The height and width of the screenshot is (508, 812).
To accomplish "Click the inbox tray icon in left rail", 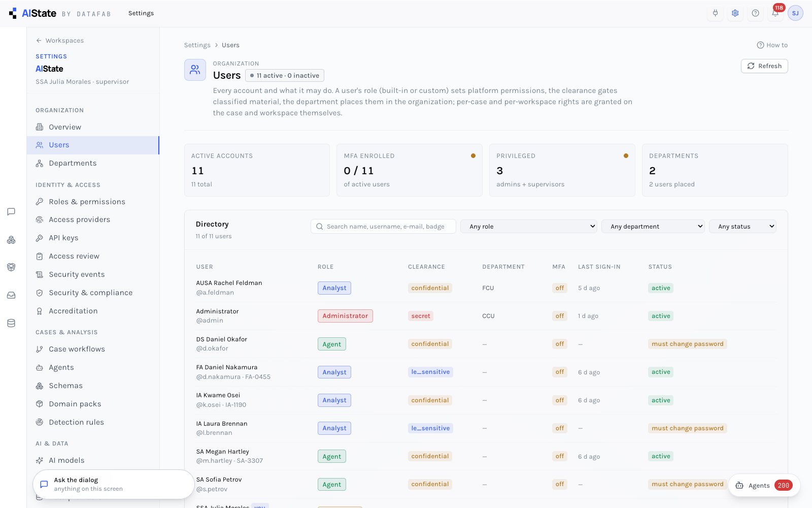I will click(x=11, y=295).
